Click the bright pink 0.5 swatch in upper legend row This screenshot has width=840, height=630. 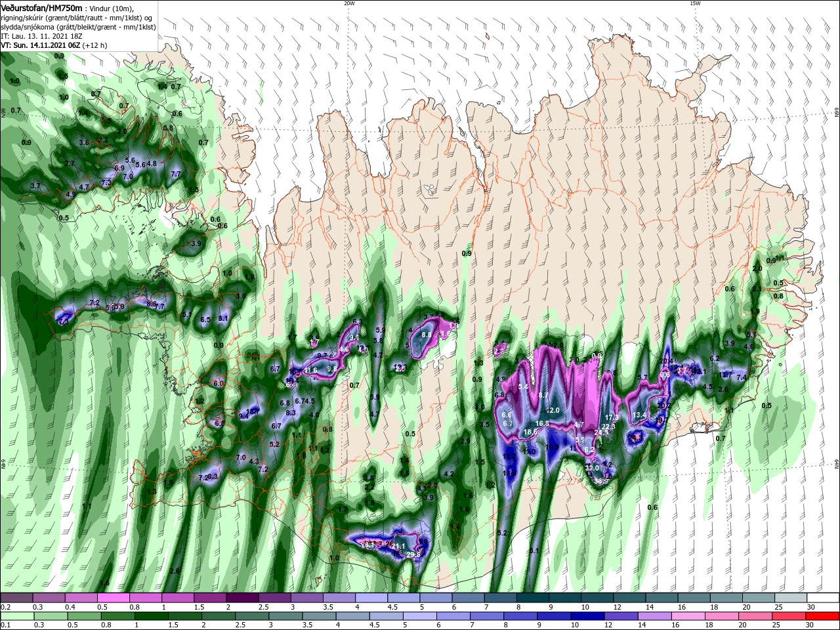(x=113, y=598)
